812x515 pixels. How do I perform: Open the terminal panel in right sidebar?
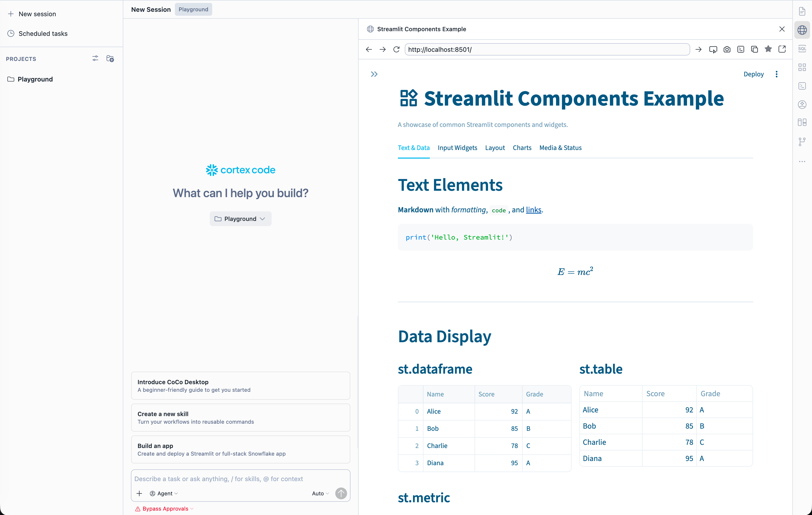point(802,86)
